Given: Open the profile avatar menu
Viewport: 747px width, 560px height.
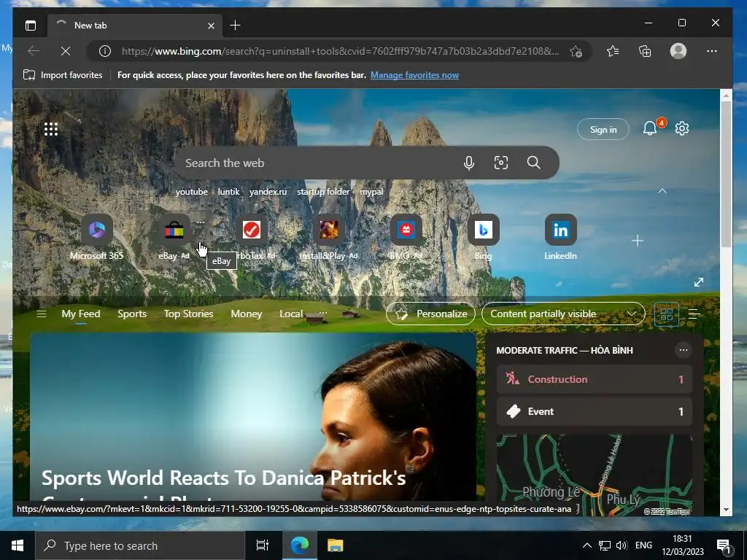Looking at the screenshot, I should point(678,51).
